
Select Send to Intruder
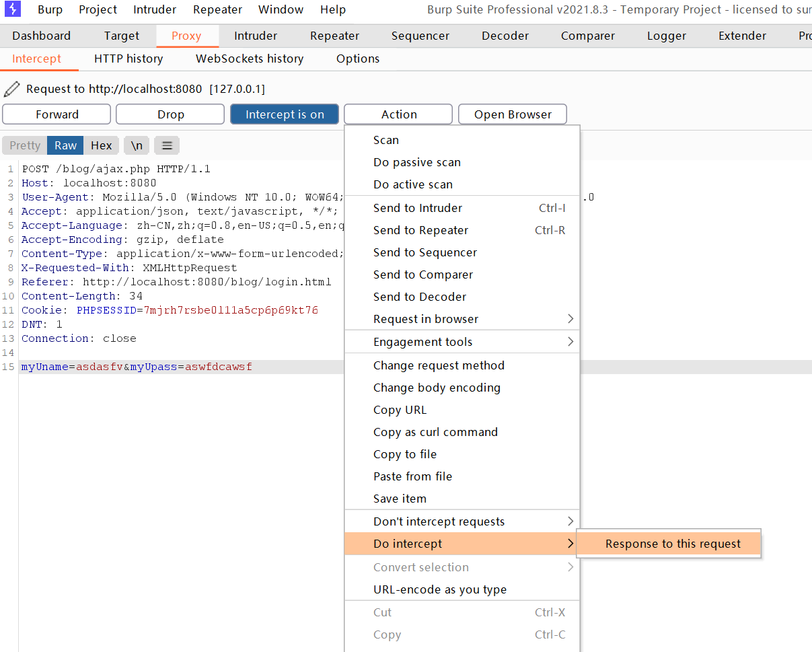[462, 208]
